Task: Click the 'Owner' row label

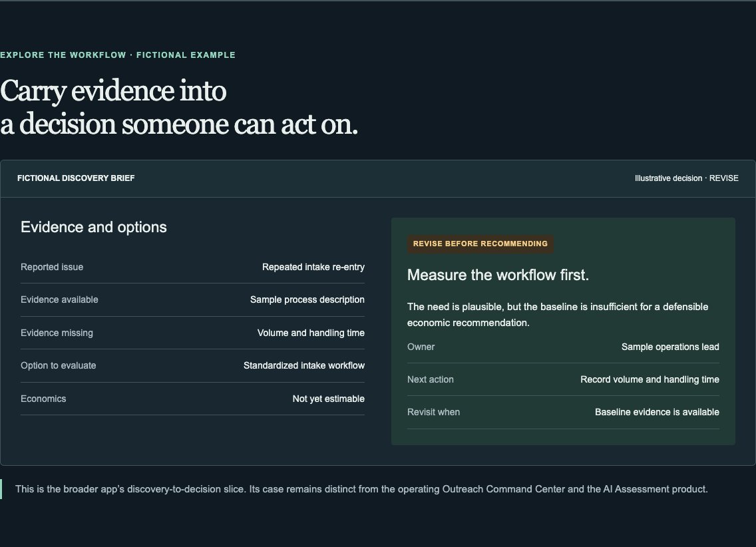Action: (x=421, y=347)
